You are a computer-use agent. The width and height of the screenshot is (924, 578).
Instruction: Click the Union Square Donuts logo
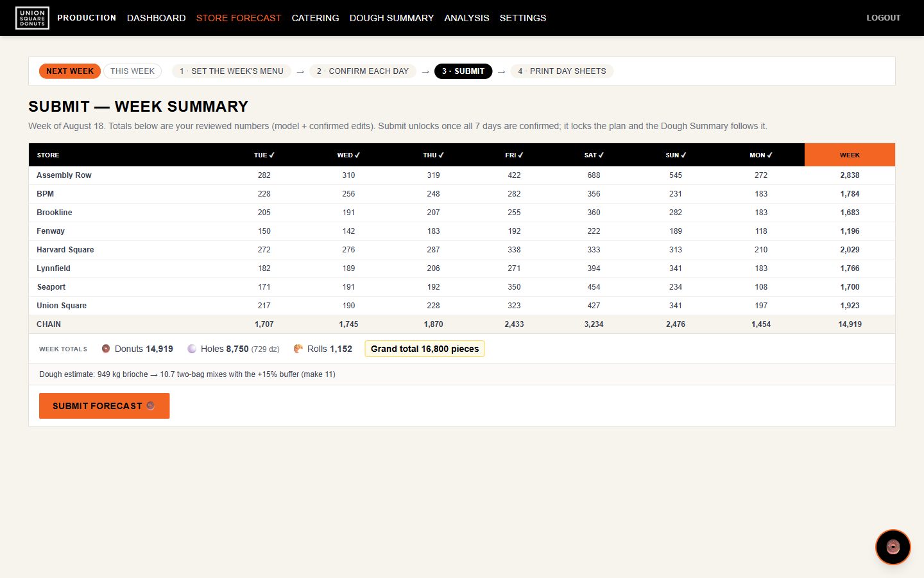pyautogui.click(x=32, y=18)
